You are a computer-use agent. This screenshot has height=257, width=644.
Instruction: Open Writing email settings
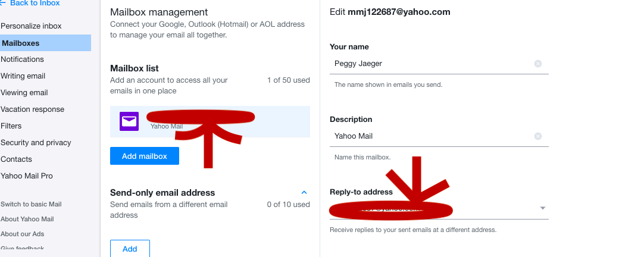click(23, 76)
